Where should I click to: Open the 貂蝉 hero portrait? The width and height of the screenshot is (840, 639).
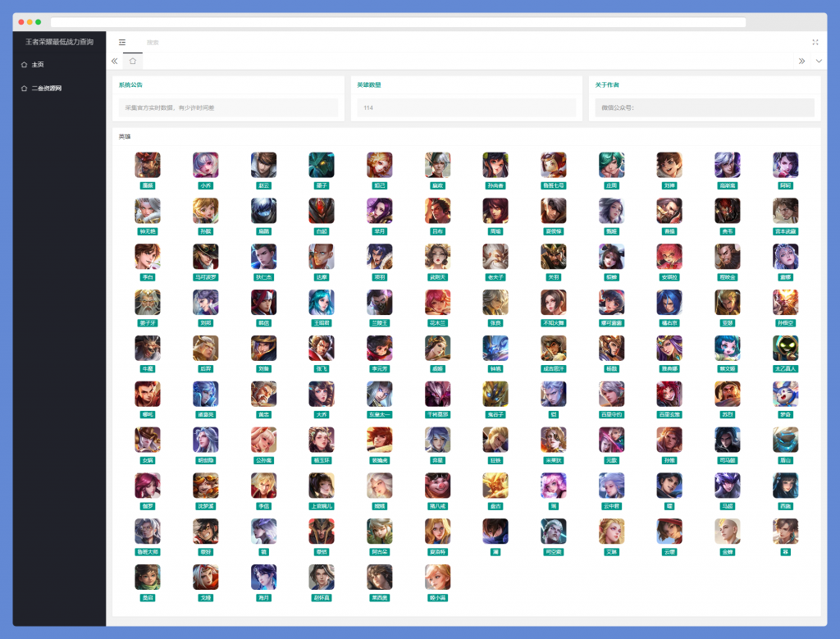pos(611,257)
